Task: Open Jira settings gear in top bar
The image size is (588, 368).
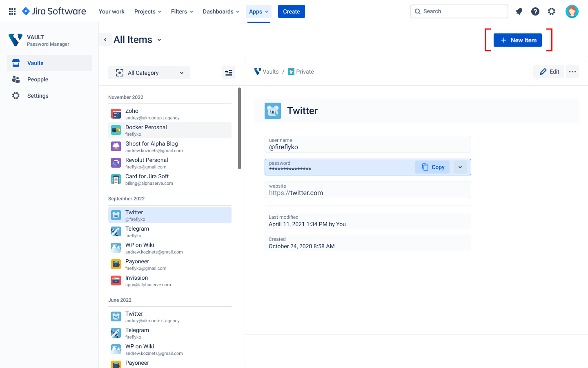Action: 552,11
